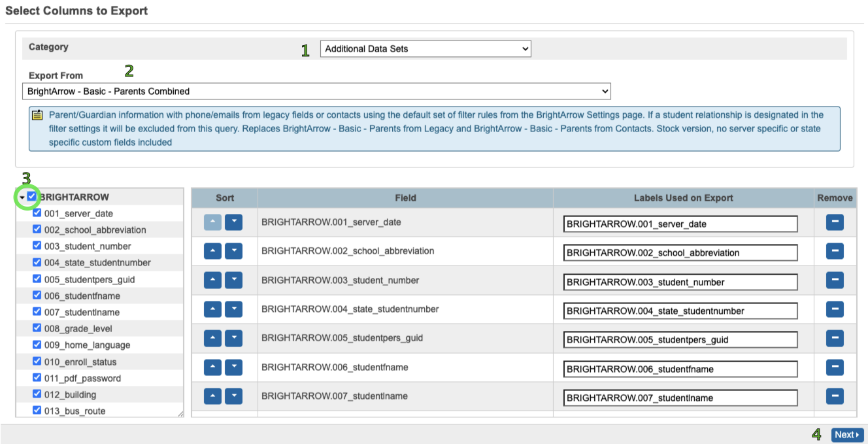This screenshot has width=868, height=444.
Task: Click the Remove column header
Action: click(x=835, y=197)
